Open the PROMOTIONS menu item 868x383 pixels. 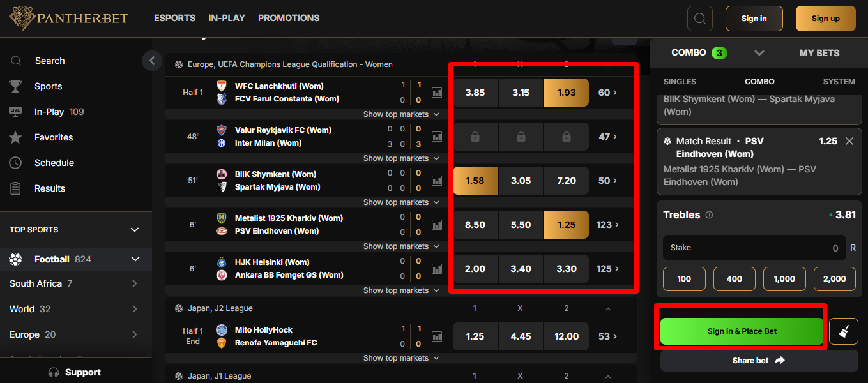(x=289, y=18)
